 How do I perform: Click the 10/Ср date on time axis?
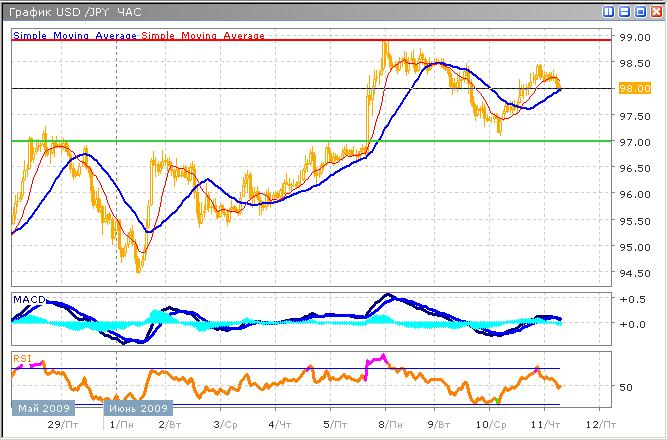pos(490,425)
